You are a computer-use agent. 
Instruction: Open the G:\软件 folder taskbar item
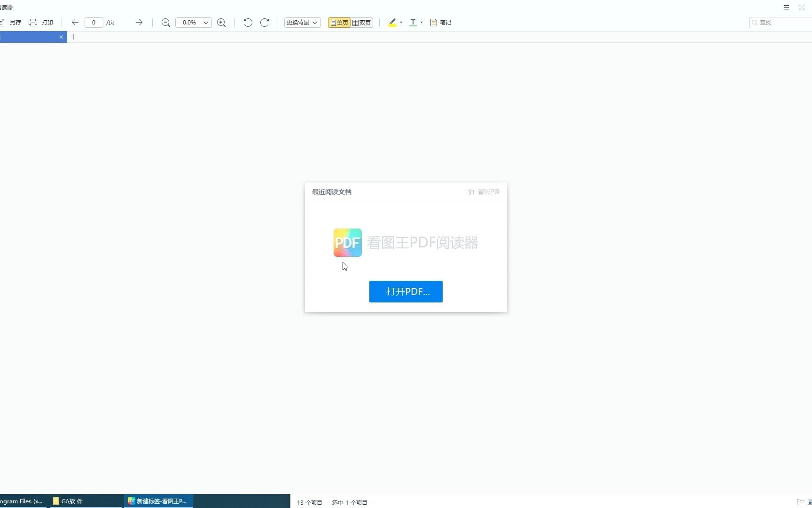click(86, 501)
